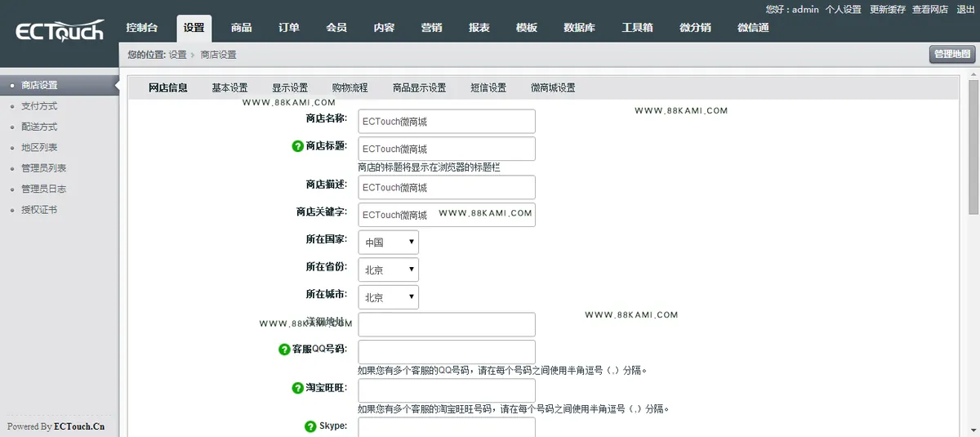
Task: Open the 商品 top menu
Action: pyautogui.click(x=241, y=28)
